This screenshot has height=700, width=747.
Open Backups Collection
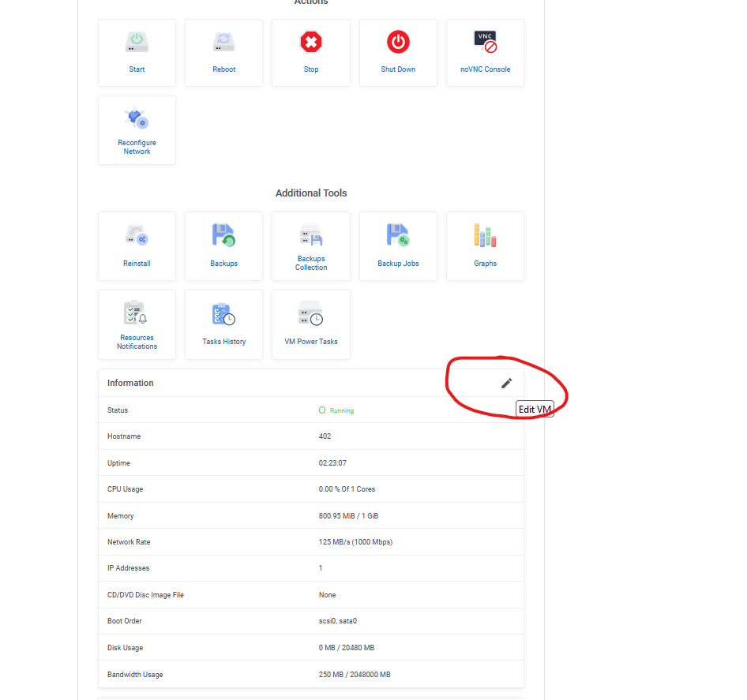click(311, 234)
